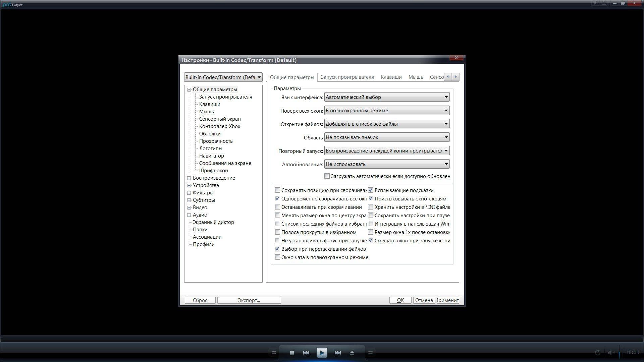Enable Сохранять позицию при сворачивании checkbox
This screenshot has height=362, width=644.
tap(277, 190)
